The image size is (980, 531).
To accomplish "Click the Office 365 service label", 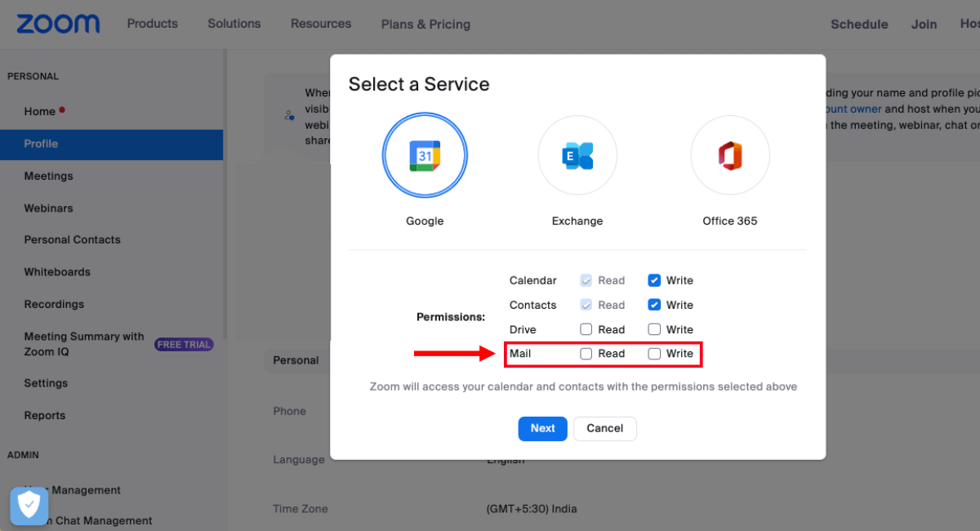I will coord(730,221).
